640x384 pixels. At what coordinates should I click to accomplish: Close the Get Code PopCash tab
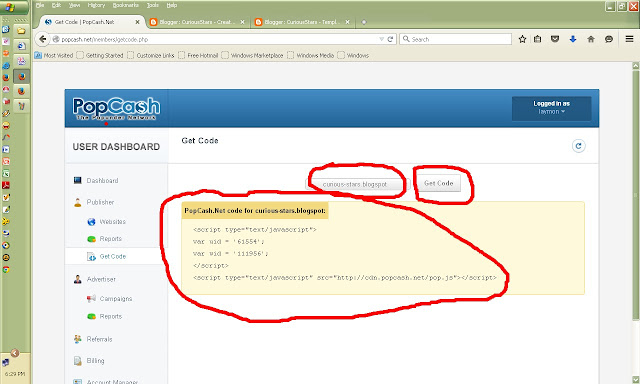[x=138, y=22]
